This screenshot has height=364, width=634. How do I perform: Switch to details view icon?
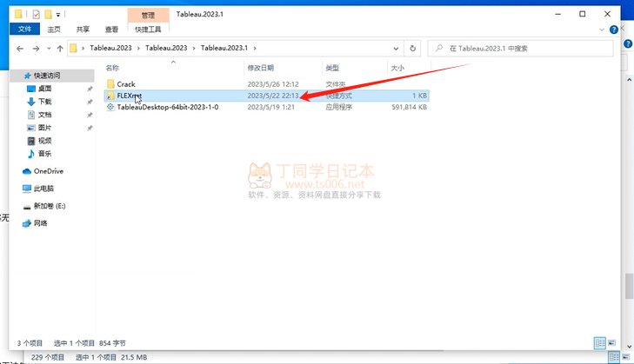click(x=600, y=343)
